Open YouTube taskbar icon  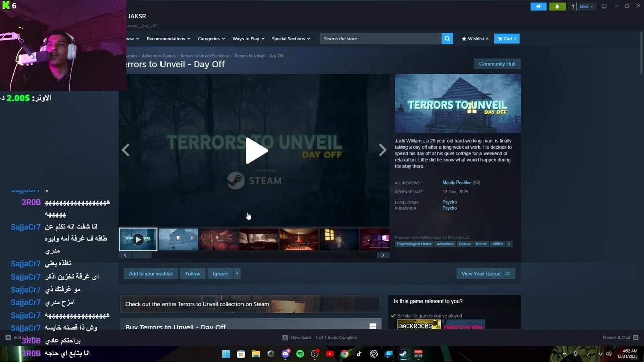(x=330, y=354)
